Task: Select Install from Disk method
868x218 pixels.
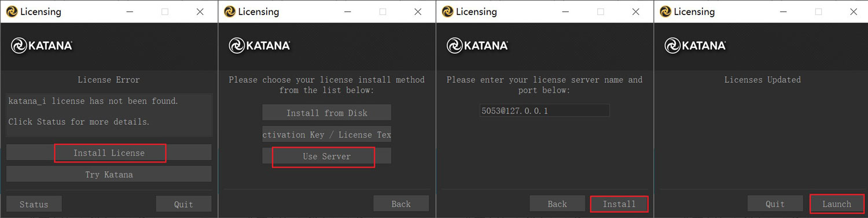Action: tap(327, 113)
